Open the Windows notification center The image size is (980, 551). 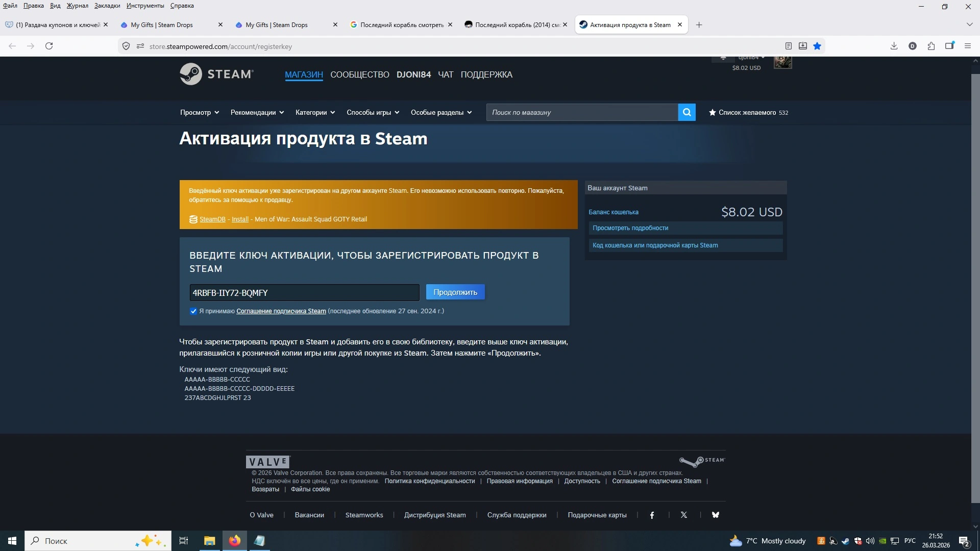pos(964,541)
